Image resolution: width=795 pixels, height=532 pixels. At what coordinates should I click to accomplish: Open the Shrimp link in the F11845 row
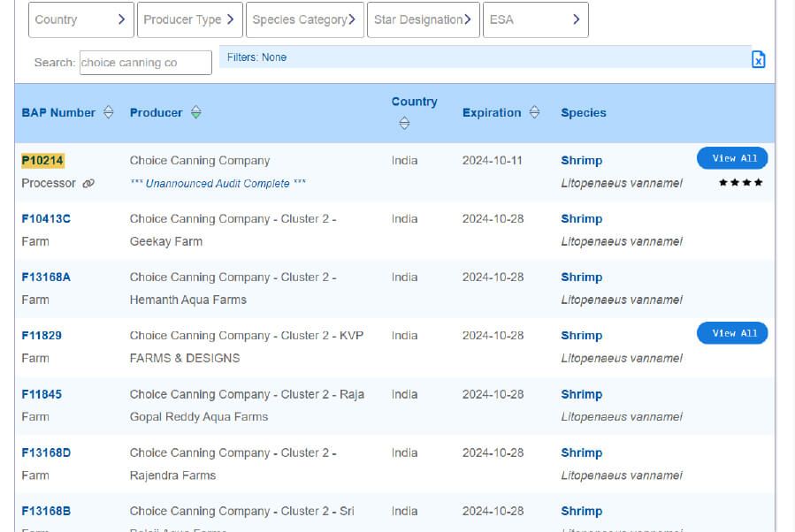(582, 394)
